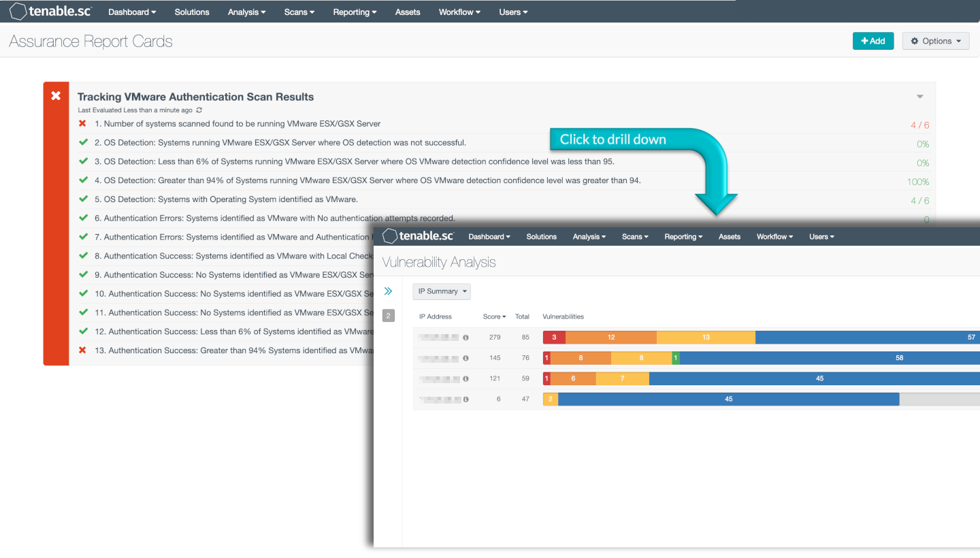Go to Assets in the Assurance Report Cards window
Image resolution: width=980 pixels, height=558 pixels.
pos(408,12)
